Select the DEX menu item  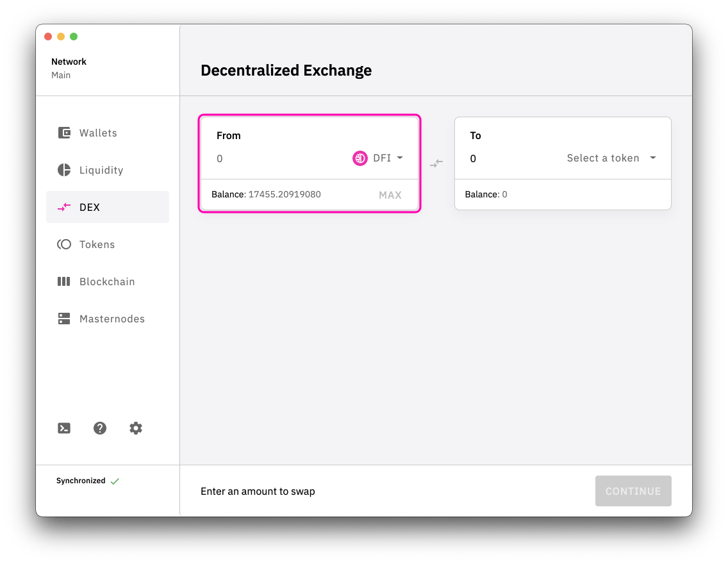108,207
